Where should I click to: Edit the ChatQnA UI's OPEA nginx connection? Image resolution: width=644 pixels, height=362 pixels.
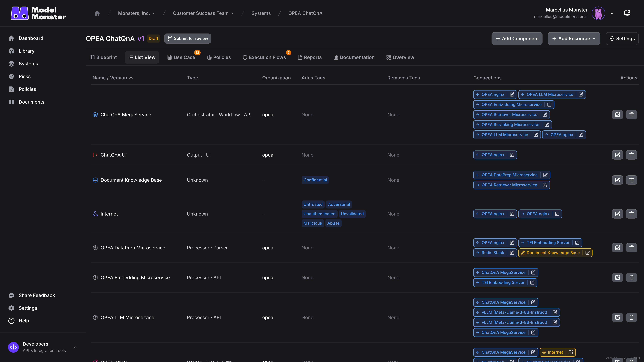(x=512, y=155)
